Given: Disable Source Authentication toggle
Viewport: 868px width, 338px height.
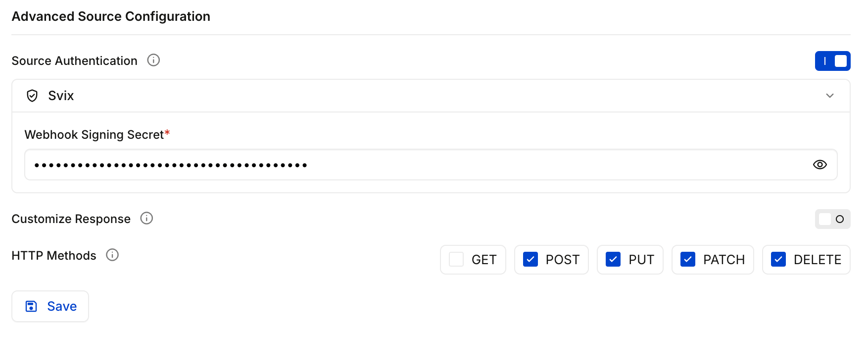Looking at the screenshot, I should point(833,60).
